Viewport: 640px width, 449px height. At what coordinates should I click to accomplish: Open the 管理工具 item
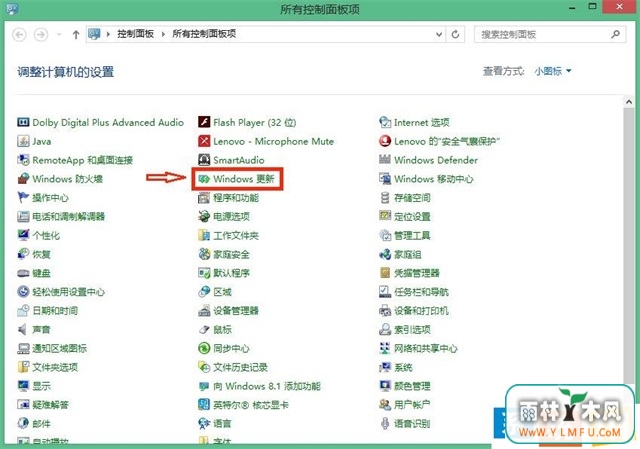(x=405, y=236)
